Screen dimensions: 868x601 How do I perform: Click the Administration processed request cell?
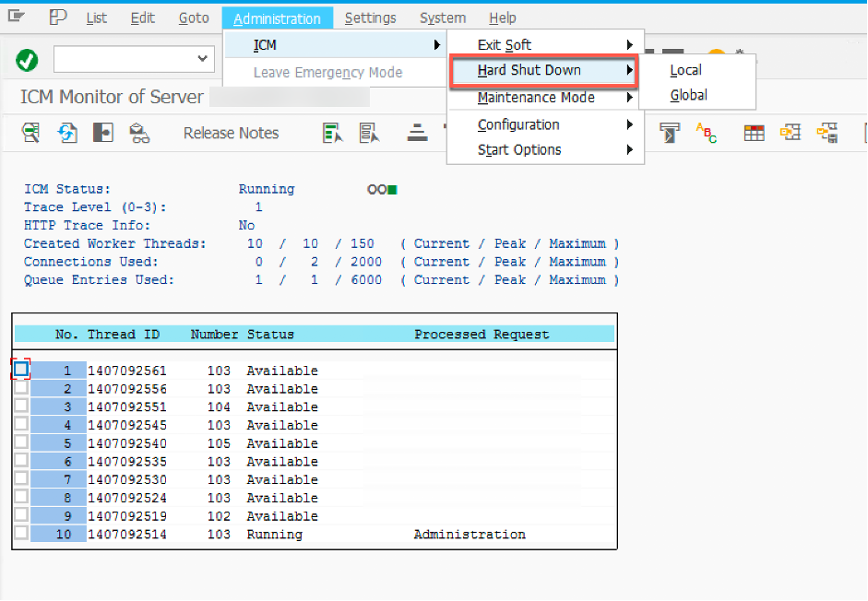click(x=470, y=535)
